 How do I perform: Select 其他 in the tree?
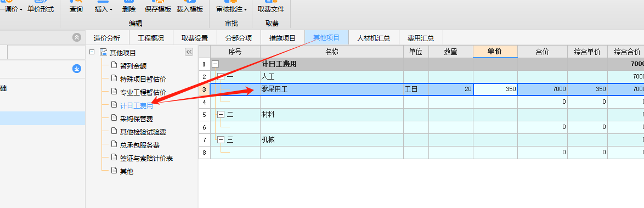pyautogui.click(x=127, y=171)
